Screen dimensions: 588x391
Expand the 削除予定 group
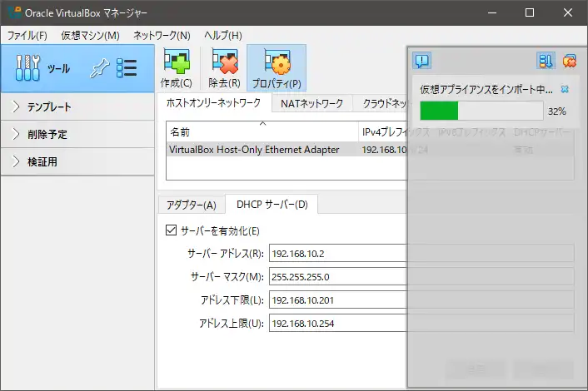17,134
